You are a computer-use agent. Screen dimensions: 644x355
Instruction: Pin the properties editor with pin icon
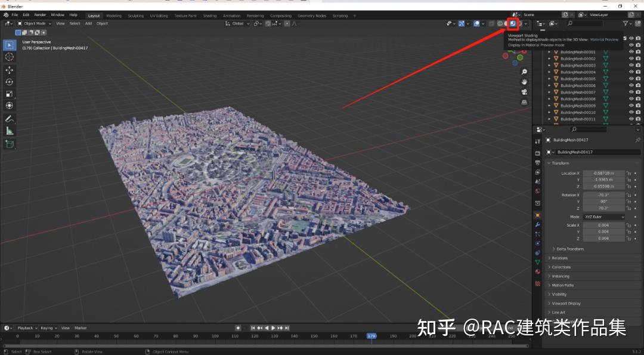point(637,140)
